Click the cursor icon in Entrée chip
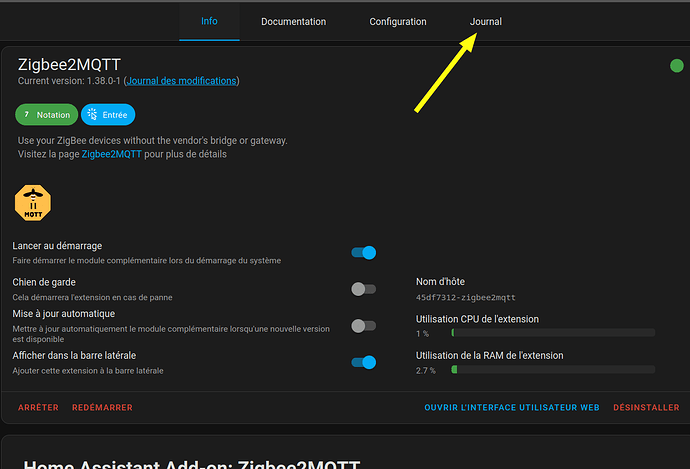Screen dimensions: 690x469 point(92,114)
